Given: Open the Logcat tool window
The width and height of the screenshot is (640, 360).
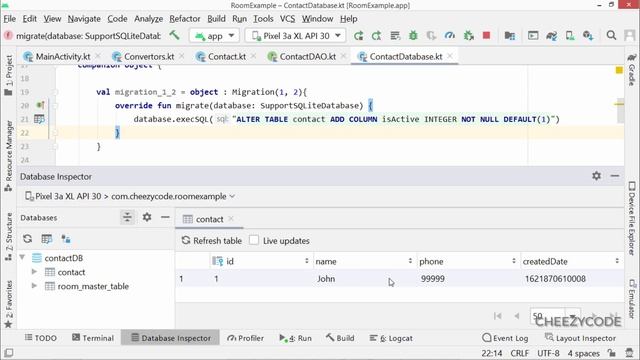Looking at the screenshot, I should tap(391, 338).
